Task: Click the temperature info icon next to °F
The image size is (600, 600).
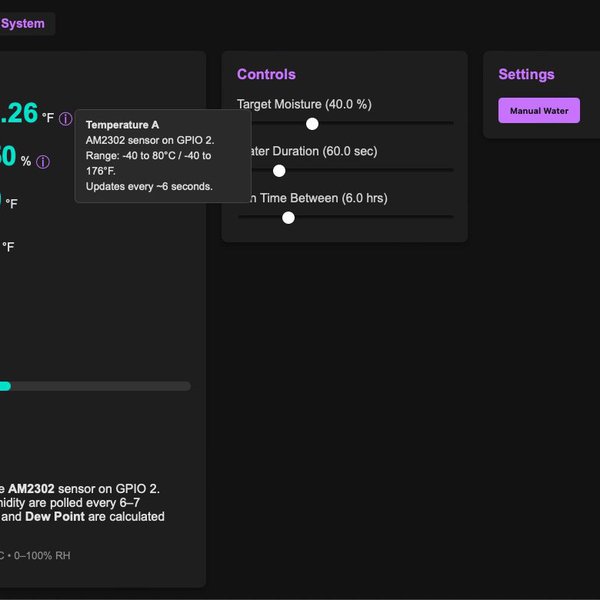Action: (65, 119)
